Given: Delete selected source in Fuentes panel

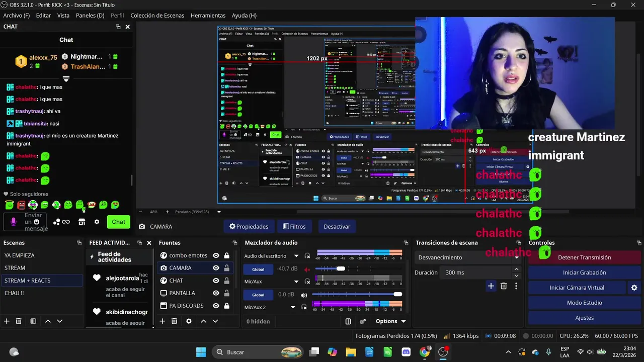Looking at the screenshot, I should [x=174, y=321].
